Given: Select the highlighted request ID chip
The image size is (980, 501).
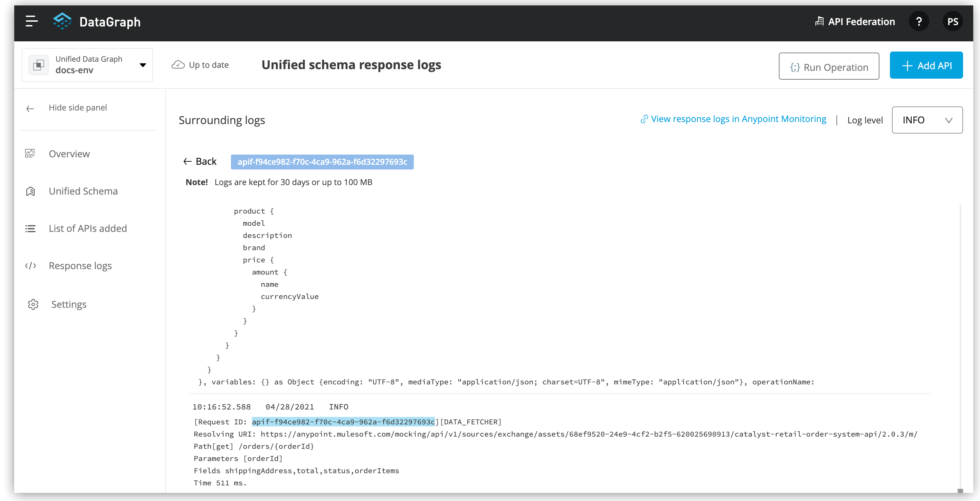Looking at the screenshot, I should coord(322,162).
